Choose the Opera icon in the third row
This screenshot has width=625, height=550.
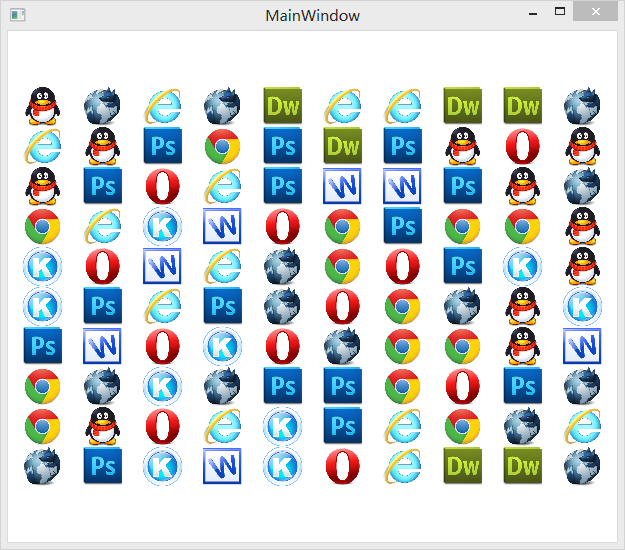[x=163, y=186]
